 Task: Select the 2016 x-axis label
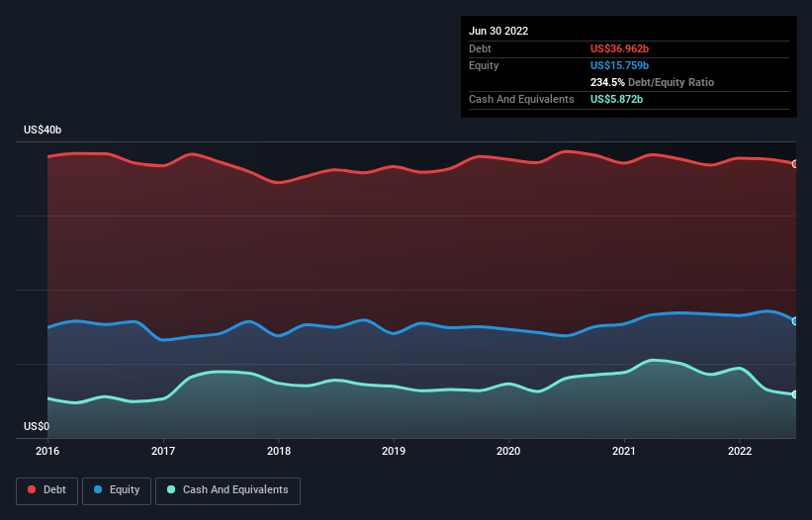click(47, 451)
